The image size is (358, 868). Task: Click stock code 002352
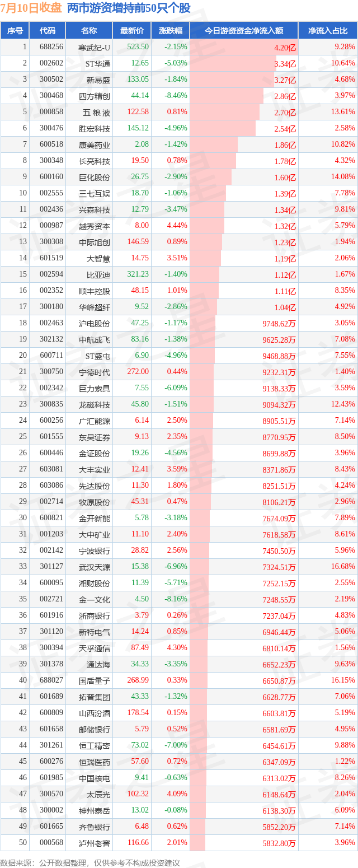(x=51, y=291)
